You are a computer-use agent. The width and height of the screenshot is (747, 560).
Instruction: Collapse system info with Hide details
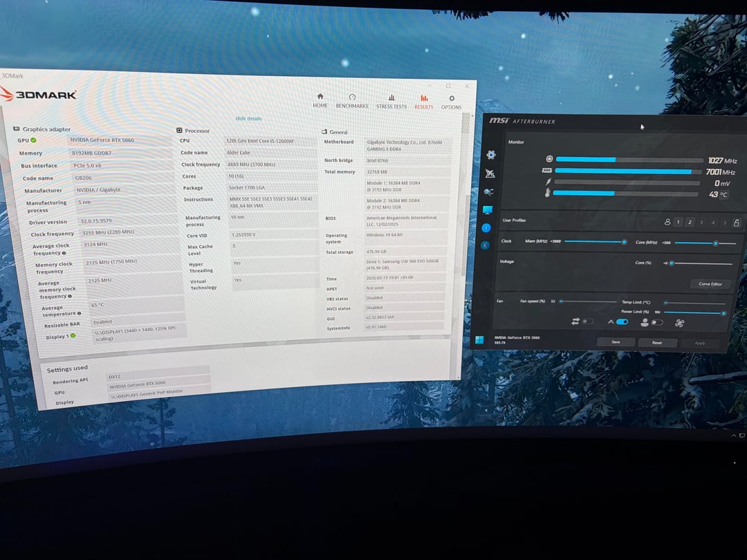tap(248, 119)
